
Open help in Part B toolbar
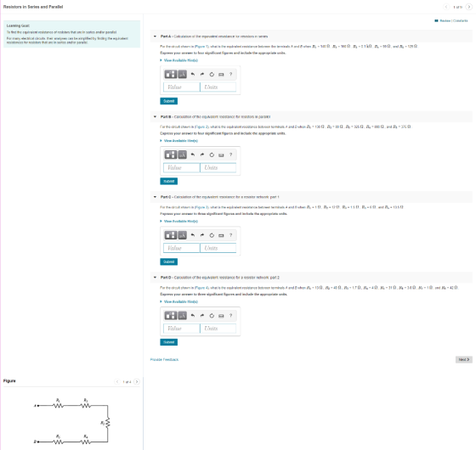tap(230, 155)
